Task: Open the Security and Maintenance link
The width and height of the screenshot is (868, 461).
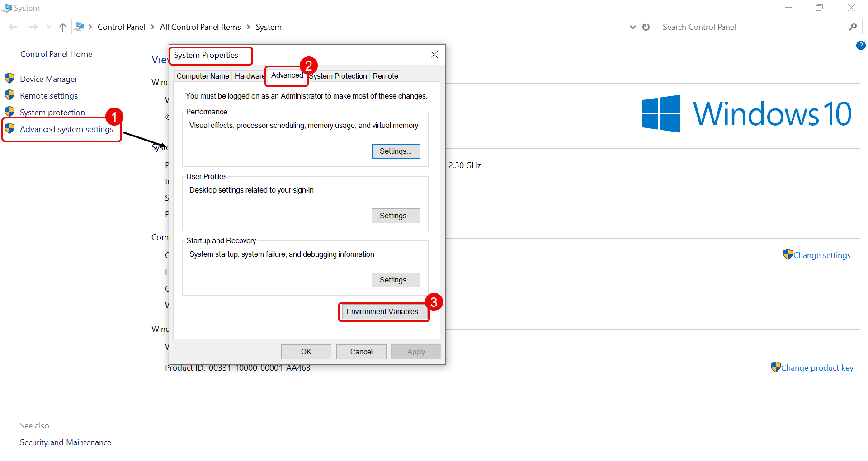Action: click(x=66, y=442)
